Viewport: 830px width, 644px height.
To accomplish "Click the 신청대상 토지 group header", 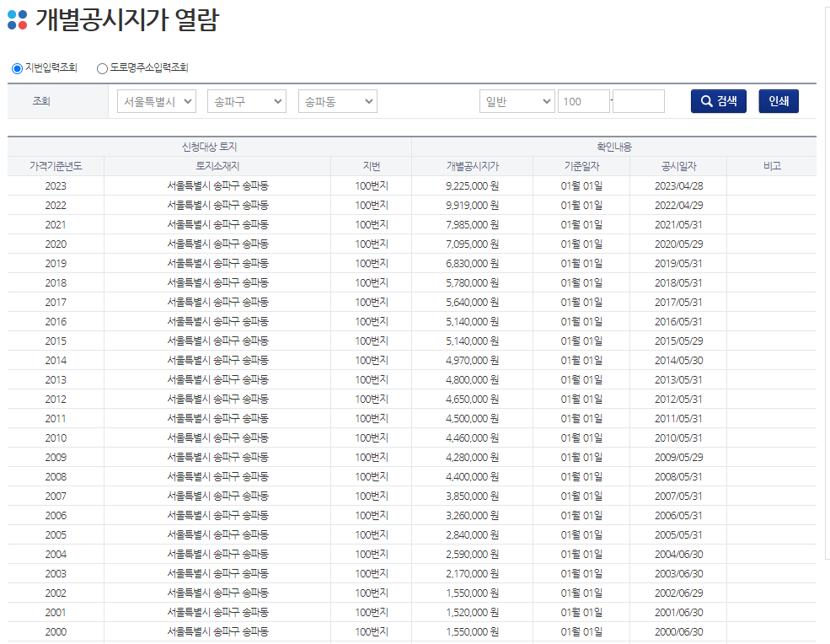I will [210, 147].
